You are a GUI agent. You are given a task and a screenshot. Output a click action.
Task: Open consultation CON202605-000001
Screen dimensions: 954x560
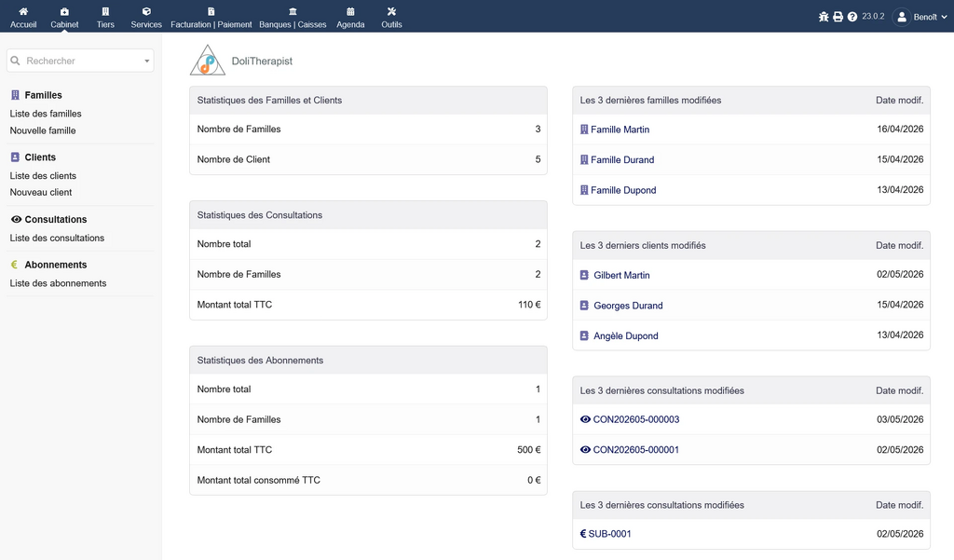pos(635,450)
